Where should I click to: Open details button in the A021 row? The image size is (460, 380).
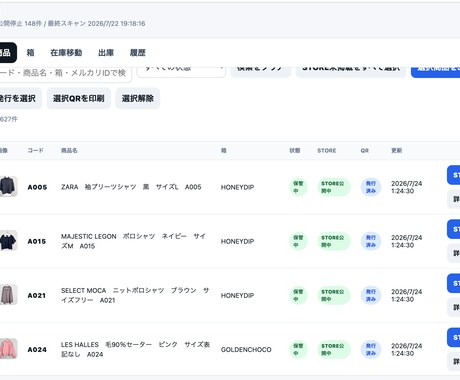point(454,307)
